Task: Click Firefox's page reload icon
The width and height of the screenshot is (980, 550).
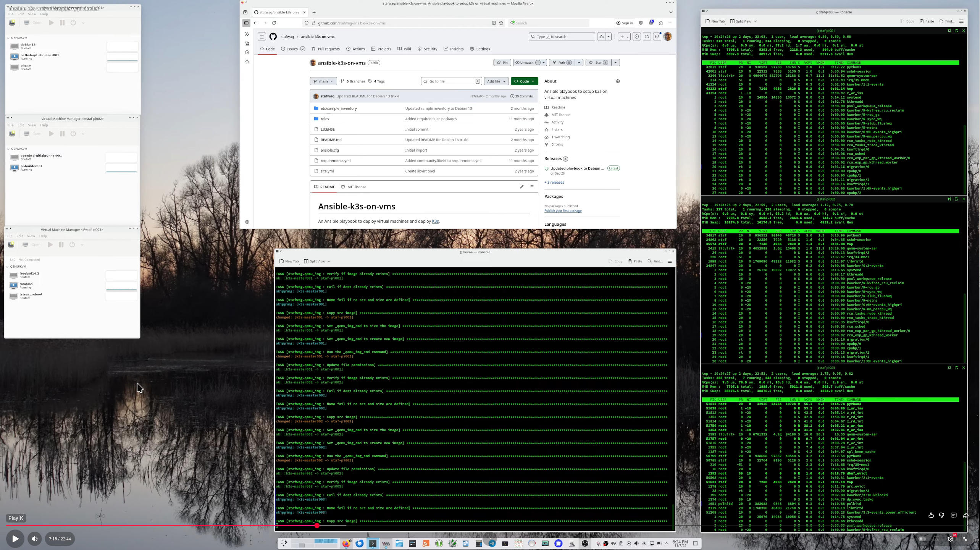Action: pos(274,23)
